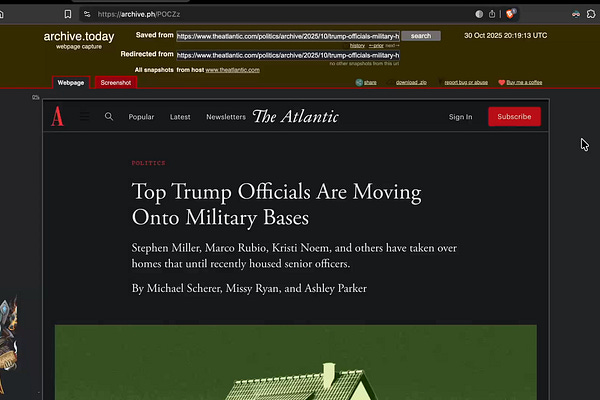Click the POLITICS section label

[x=148, y=163]
